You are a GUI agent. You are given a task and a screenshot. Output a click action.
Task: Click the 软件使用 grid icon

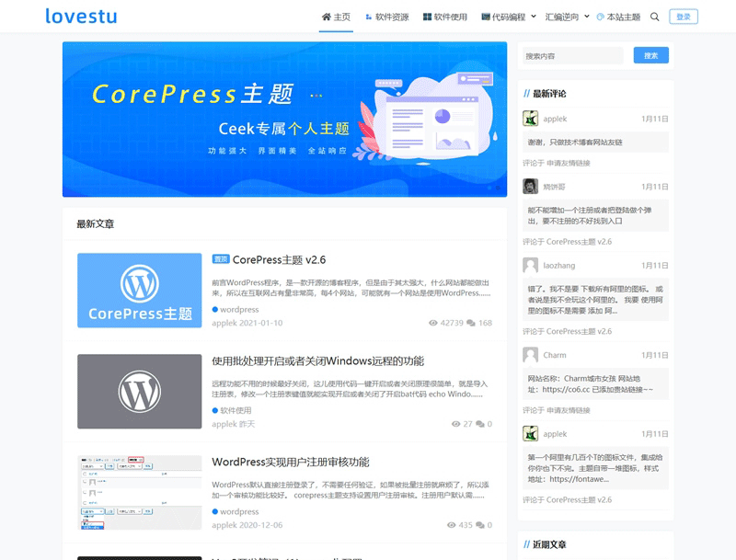click(427, 17)
